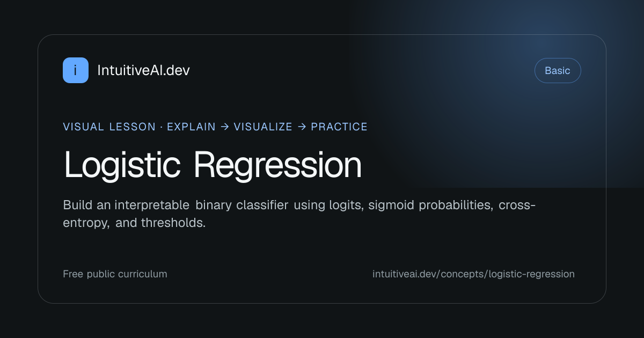The width and height of the screenshot is (644, 338).
Task: Open the intuitiveai.dev/concepts/logistic-regression URL
Action: [473, 274]
